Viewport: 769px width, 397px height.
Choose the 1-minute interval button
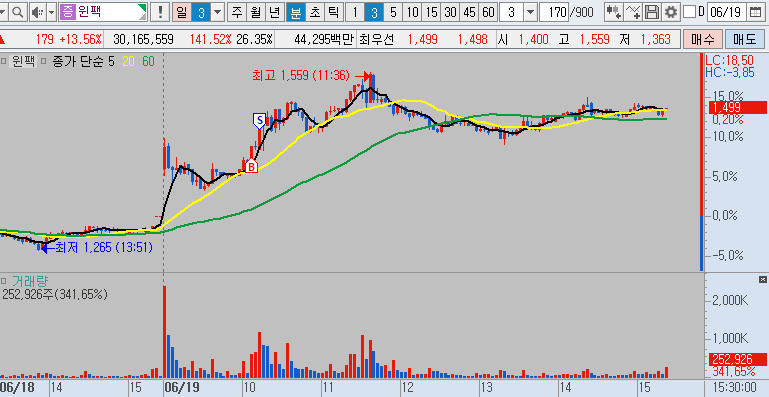click(x=355, y=12)
